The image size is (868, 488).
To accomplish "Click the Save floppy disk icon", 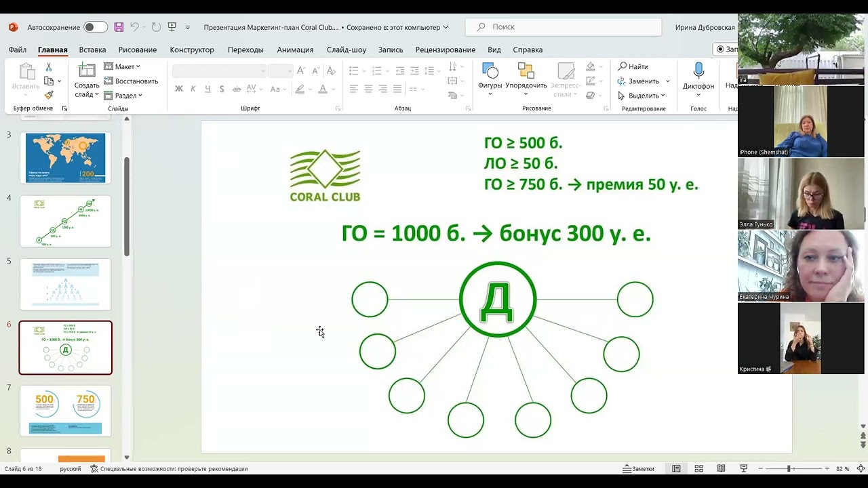I will 119,27.
